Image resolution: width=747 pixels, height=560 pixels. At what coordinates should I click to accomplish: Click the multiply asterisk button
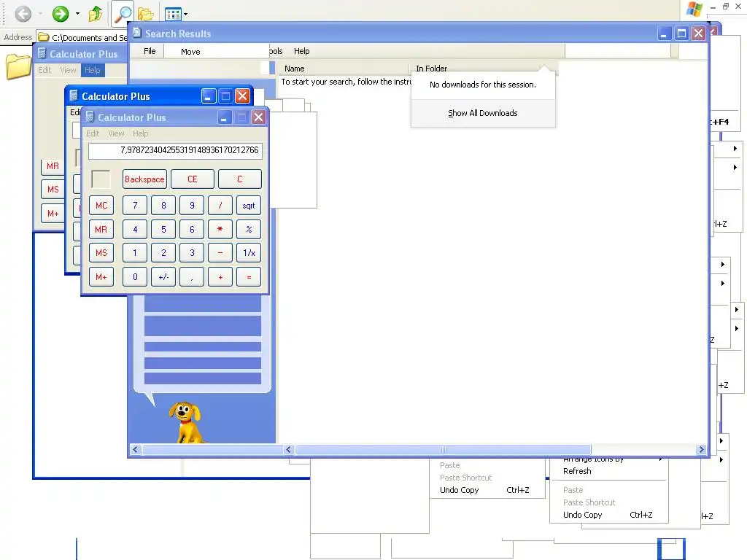(x=220, y=229)
